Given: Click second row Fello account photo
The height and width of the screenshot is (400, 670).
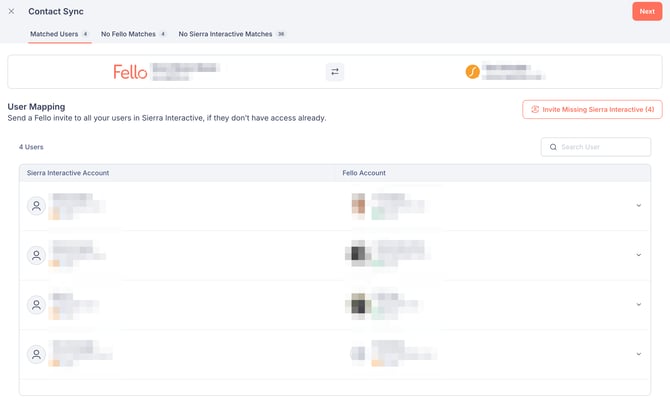Looking at the screenshot, I should point(358,254).
